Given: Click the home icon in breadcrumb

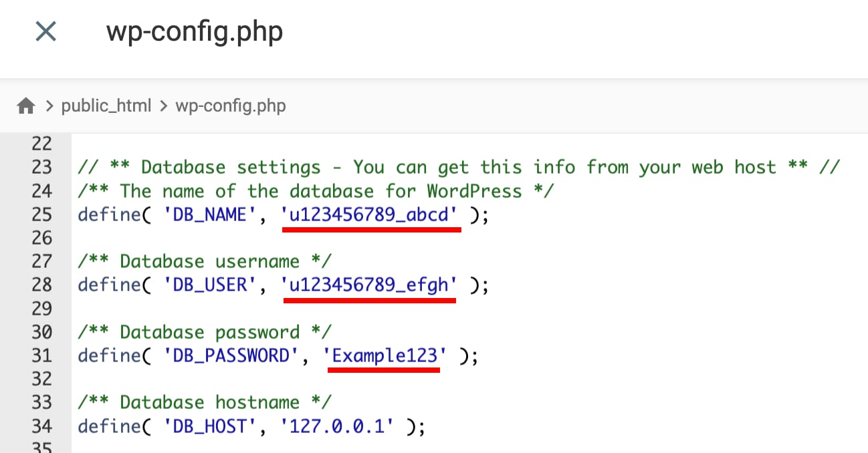Looking at the screenshot, I should [26, 106].
